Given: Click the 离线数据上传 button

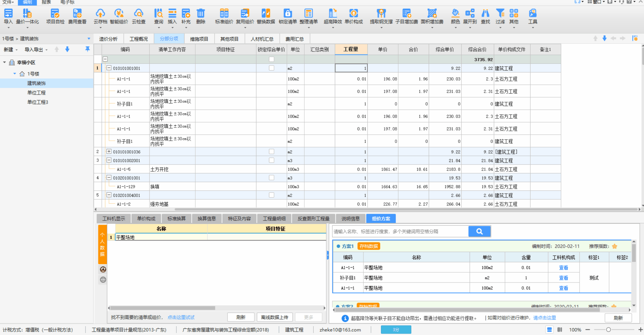Looking at the screenshot, I should (274, 317).
